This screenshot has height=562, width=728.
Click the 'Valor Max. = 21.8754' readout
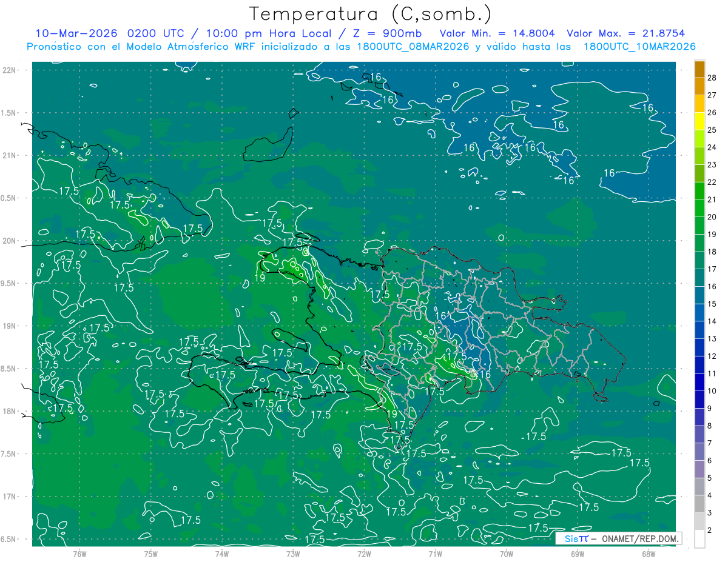pyautogui.click(x=625, y=33)
